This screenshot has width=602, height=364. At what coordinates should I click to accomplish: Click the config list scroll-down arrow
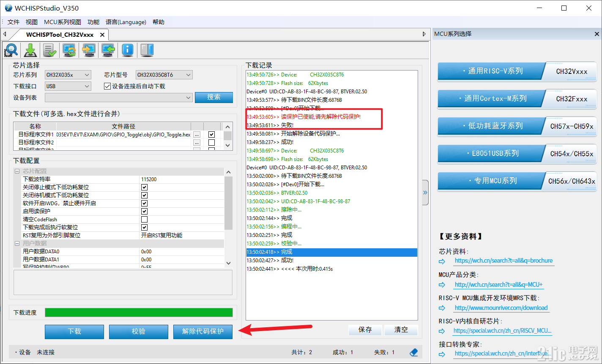(x=228, y=263)
